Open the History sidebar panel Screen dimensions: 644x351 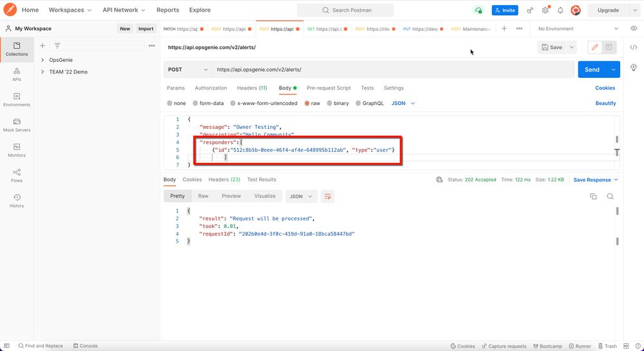(x=17, y=201)
